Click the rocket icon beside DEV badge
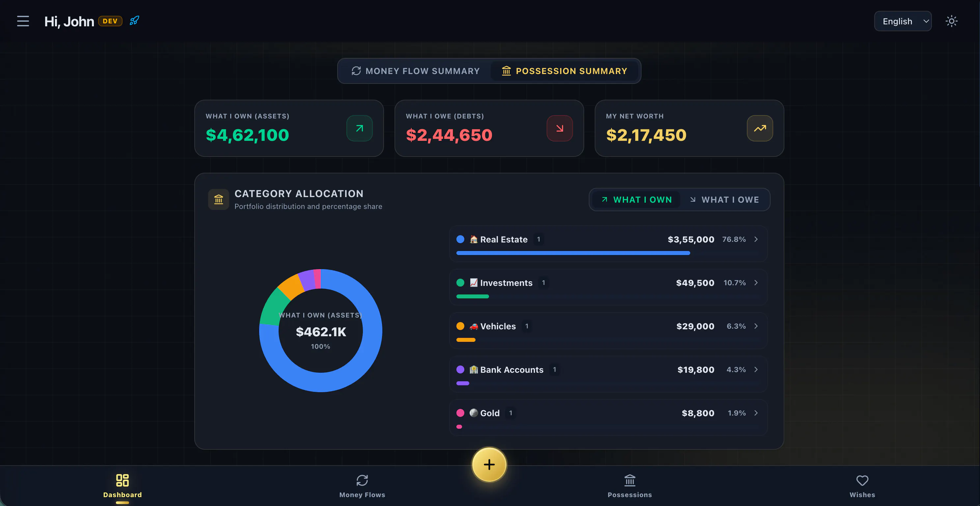 tap(134, 20)
